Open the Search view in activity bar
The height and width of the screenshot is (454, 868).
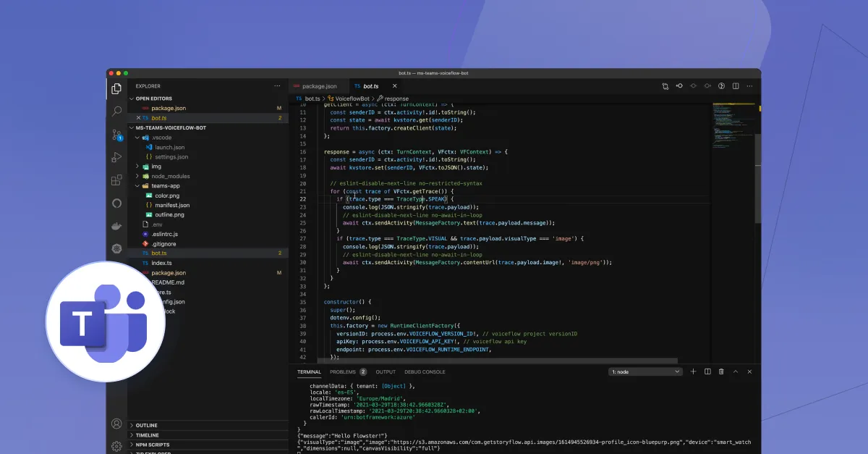[x=116, y=112]
